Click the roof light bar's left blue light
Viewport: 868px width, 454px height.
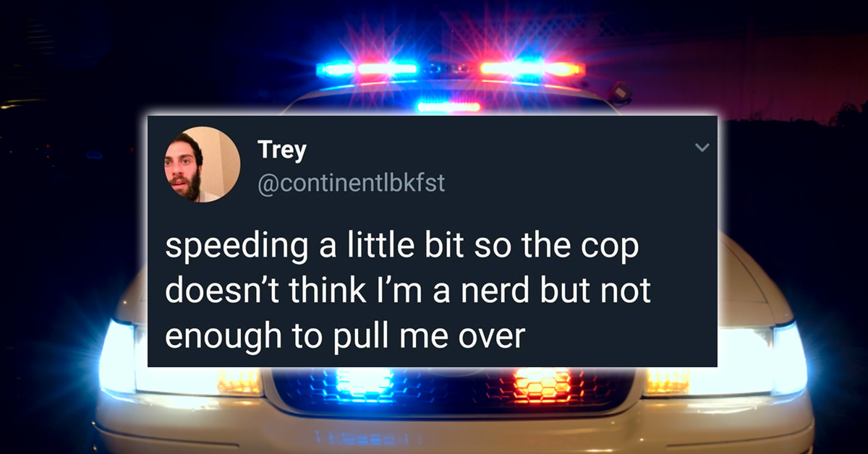[x=335, y=69]
